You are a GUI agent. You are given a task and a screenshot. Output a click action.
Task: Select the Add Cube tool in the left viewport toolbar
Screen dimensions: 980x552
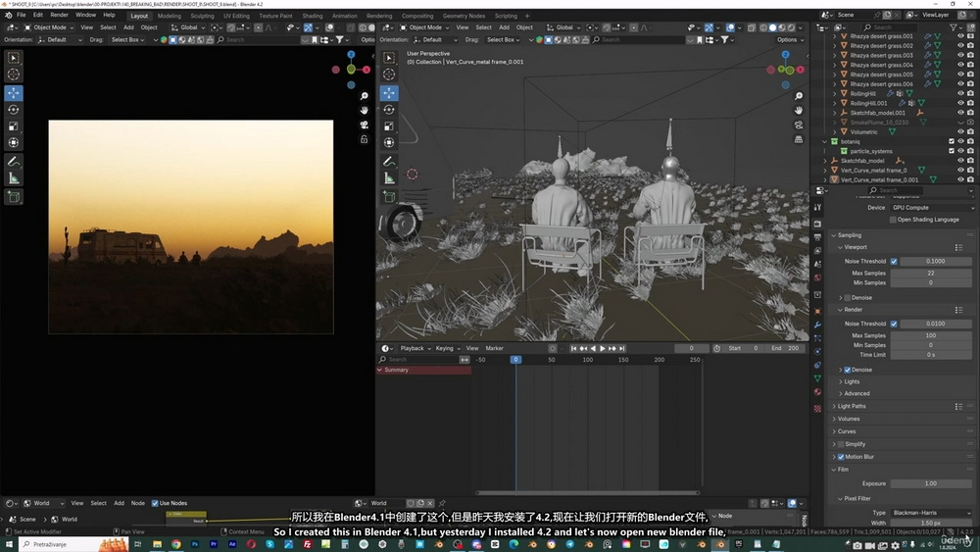[13, 197]
